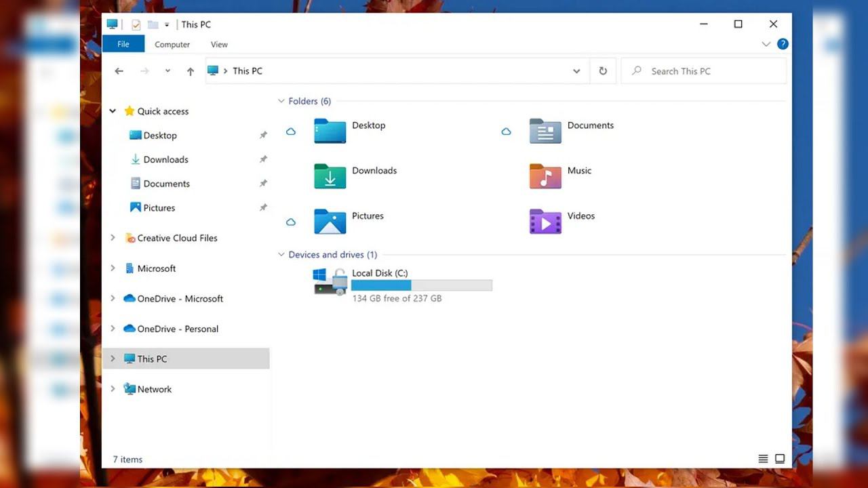Open the Desktop folder icon in Folders
Image resolution: width=868 pixels, height=488 pixels.
click(330, 131)
